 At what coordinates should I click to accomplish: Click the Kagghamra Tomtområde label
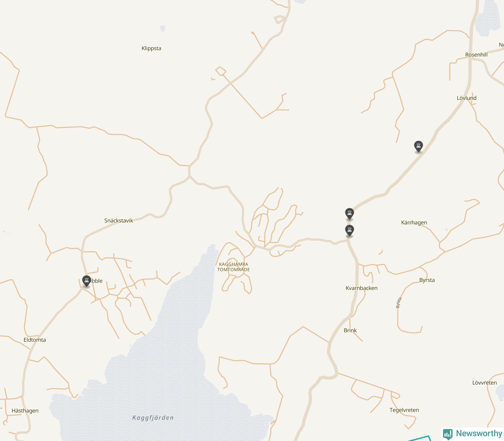[233, 267]
